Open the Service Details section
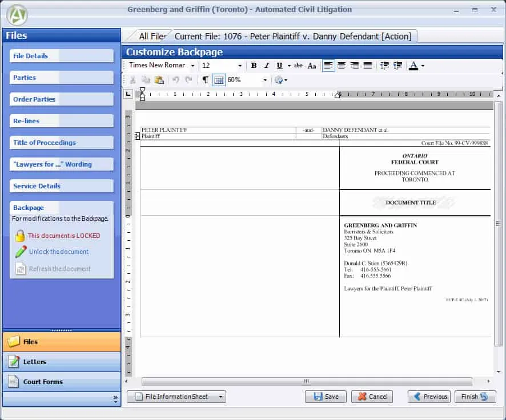Screen dimensions: 506x420 click(x=61, y=186)
